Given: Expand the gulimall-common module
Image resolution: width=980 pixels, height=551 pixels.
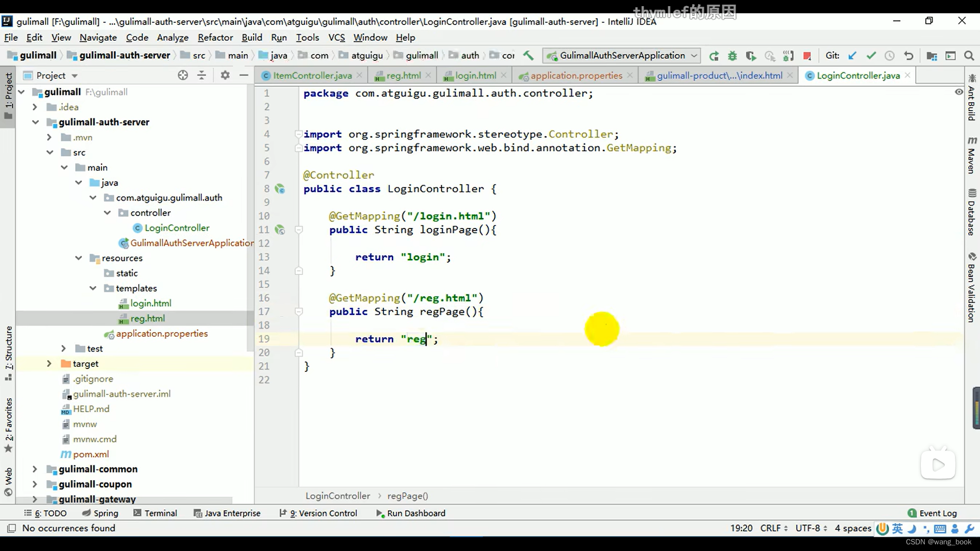Looking at the screenshot, I should 35,469.
